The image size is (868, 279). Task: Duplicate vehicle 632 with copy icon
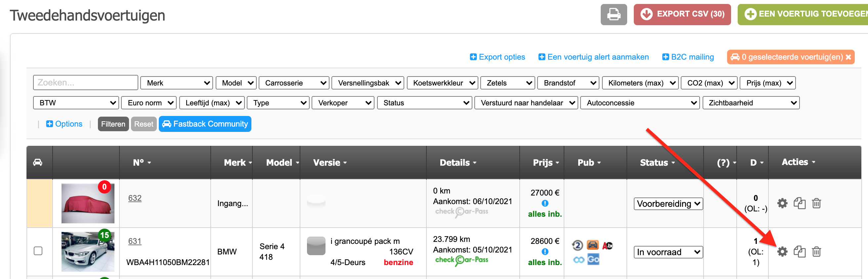[x=799, y=203]
